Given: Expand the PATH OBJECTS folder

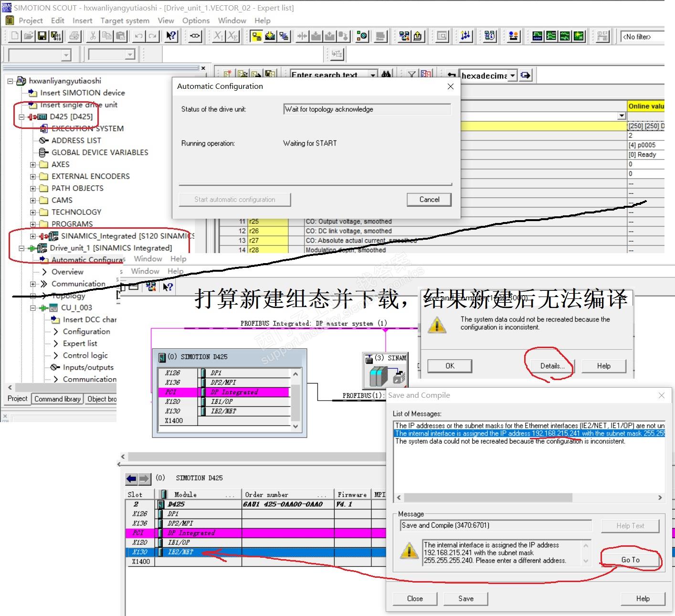Looking at the screenshot, I should (32, 188).
